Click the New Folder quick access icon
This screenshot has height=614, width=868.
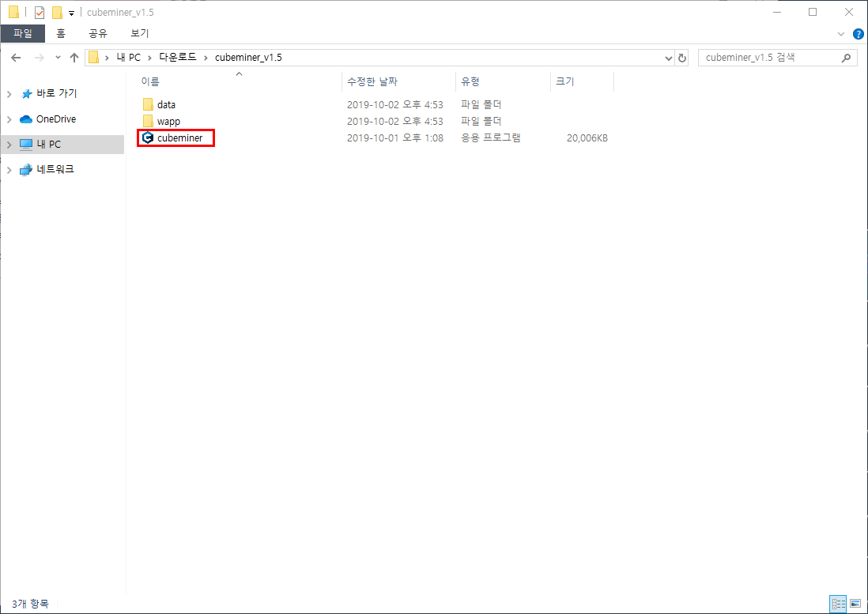click(x=57, y=12)
